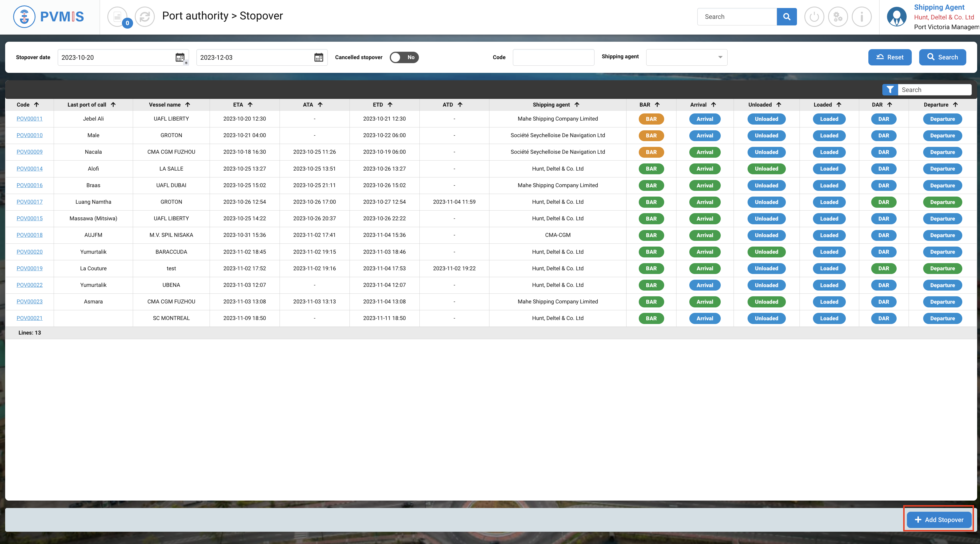Click the table filter funnel icon
This screenshot has width=980, height=544.
coord(890,90)
